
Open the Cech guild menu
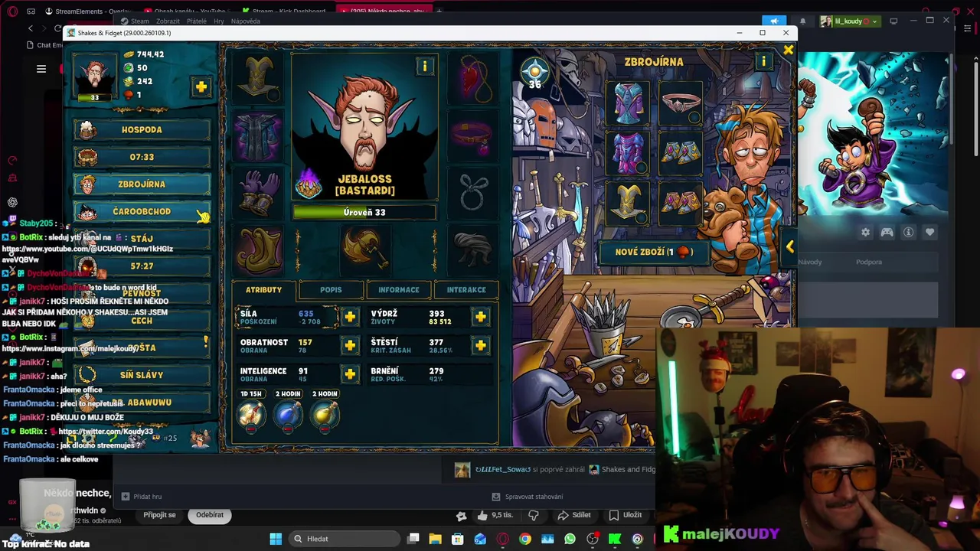pos(142,321)
